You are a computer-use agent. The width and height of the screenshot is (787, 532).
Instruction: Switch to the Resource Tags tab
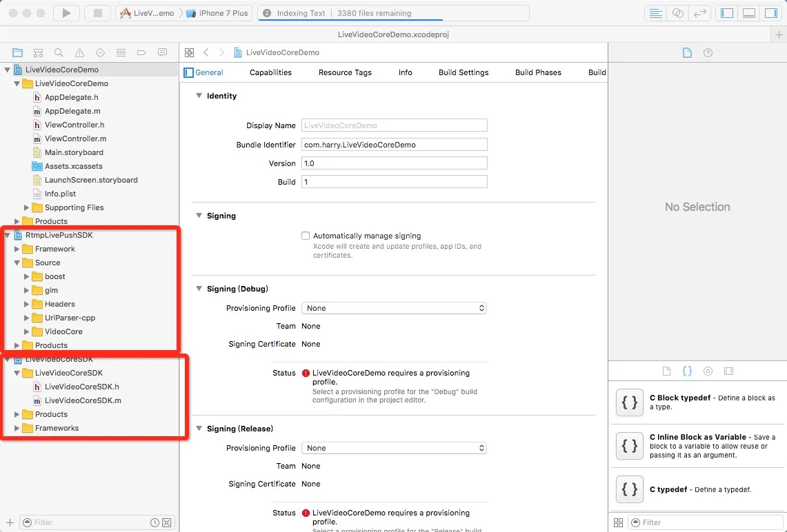pos(345,73)
